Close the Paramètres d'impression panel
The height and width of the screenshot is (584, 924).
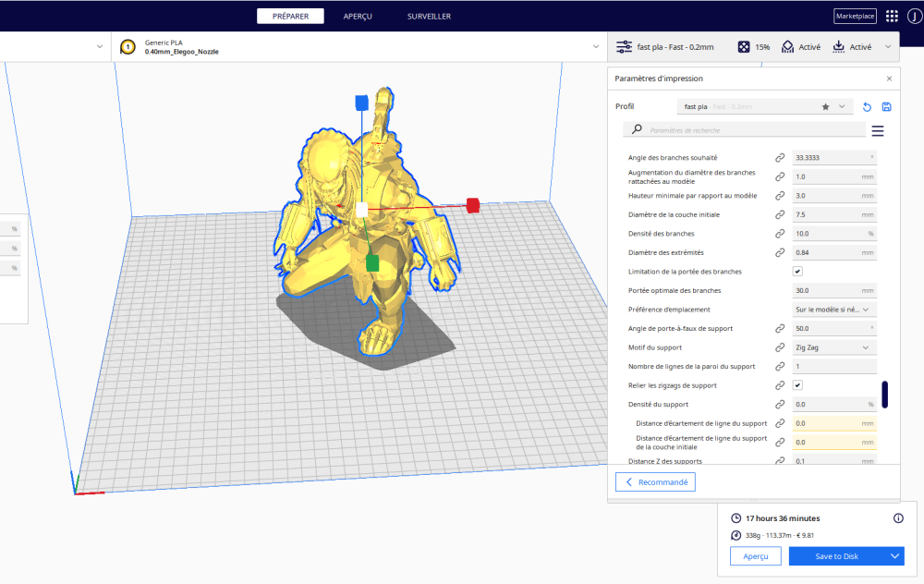pos(889,79)
